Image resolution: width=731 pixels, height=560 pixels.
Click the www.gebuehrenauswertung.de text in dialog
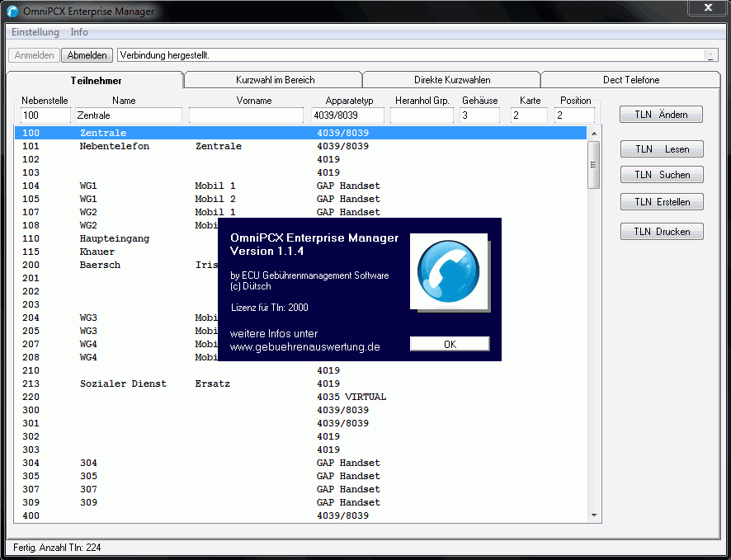(x=305, y=347)
